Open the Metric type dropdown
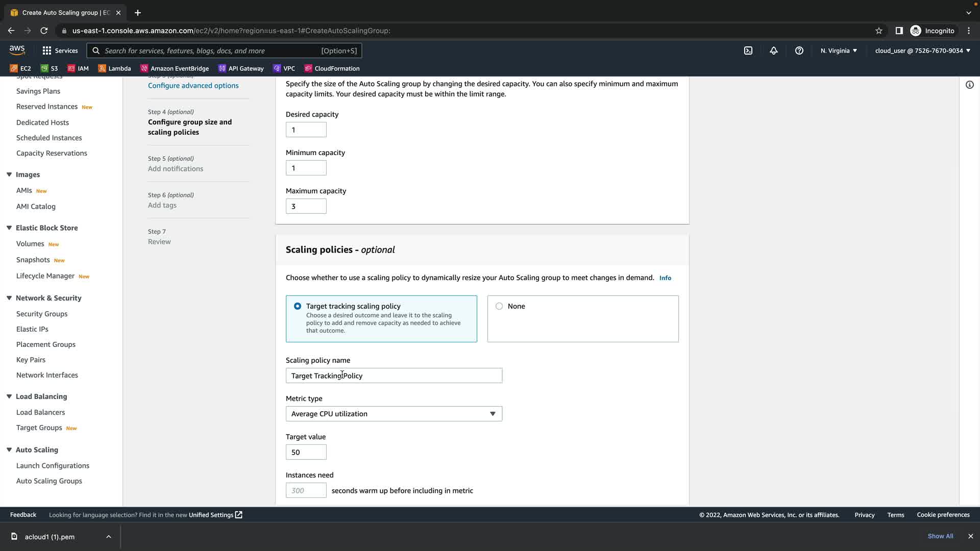Viewport: 980px width, 551px height. coord(394,414)
